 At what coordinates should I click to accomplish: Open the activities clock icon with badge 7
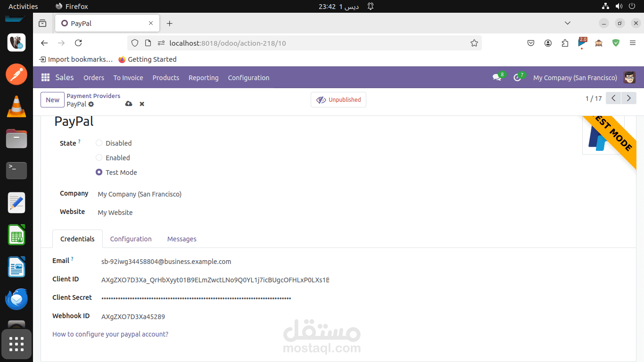[x=518, y=77]
